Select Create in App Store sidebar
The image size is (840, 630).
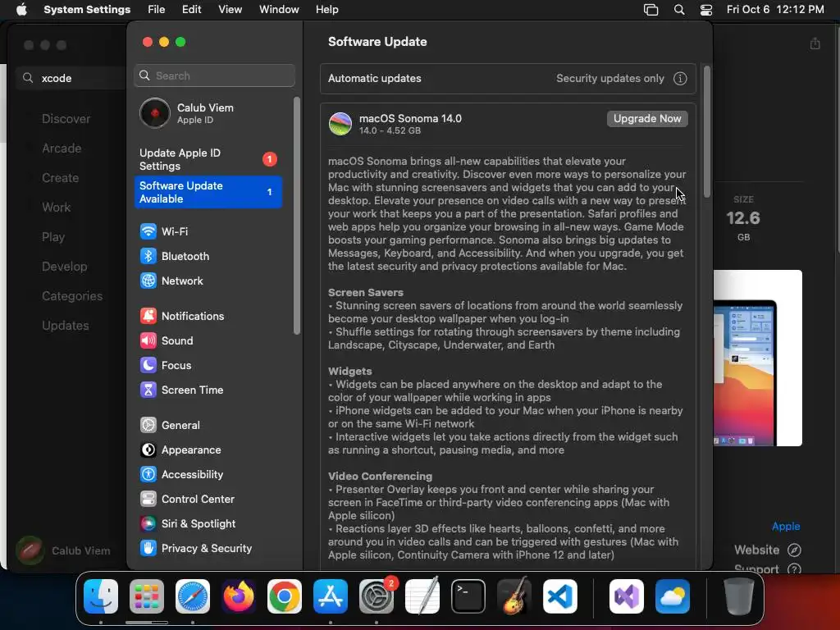click(60, 178)
